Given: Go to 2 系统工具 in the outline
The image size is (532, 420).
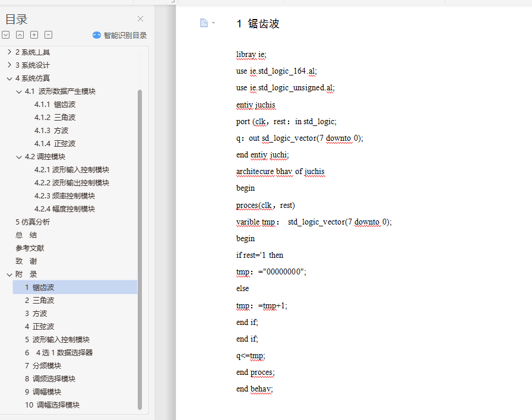Looking at the screenshot, I should (33, 52).
